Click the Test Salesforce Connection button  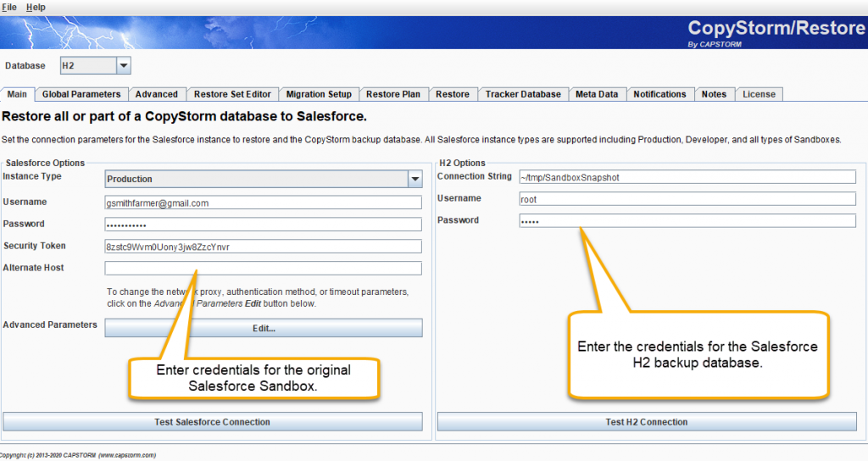213,422
